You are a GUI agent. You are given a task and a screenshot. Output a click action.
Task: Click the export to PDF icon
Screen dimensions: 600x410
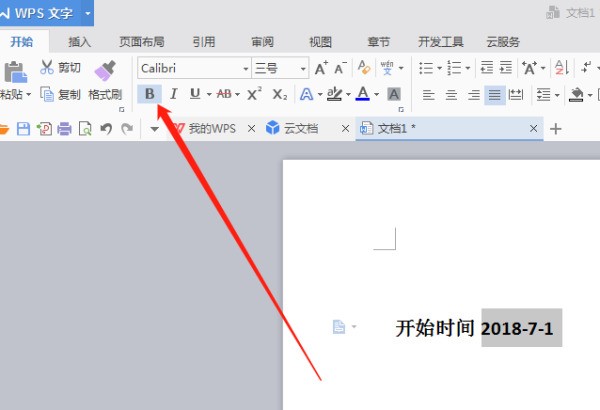click(44, 129)
